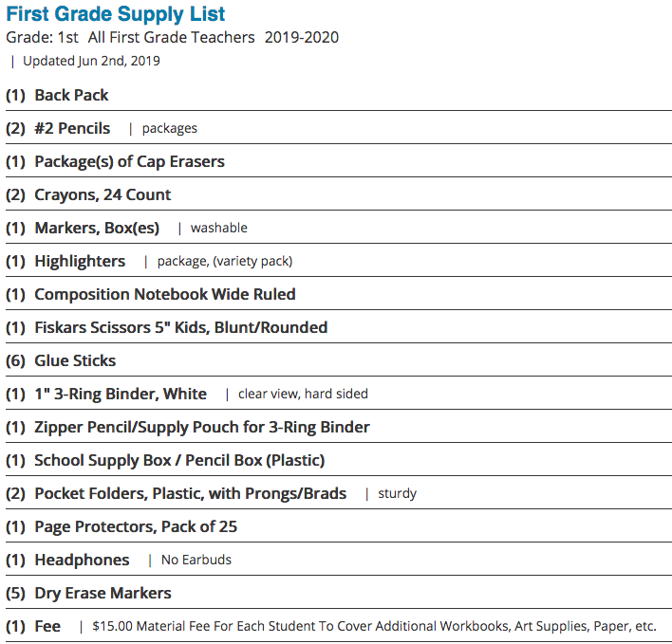The image size is (672, 644).
Task: Select Composition Notebook Wide Ruled
Action: coord(165,294)
